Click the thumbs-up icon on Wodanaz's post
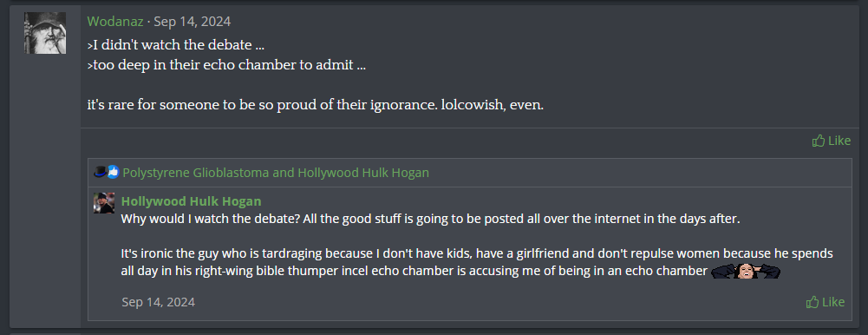This screenshot has width=868, height=335. pos(819,141)
